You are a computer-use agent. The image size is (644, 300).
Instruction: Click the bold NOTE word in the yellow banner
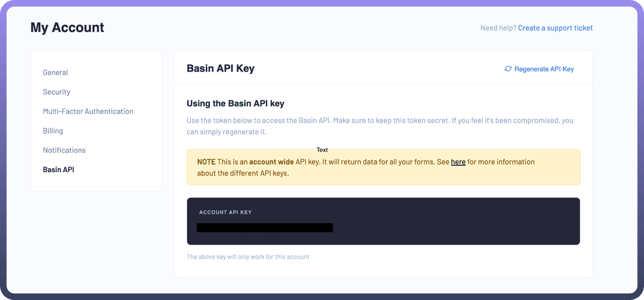point(206,162)
